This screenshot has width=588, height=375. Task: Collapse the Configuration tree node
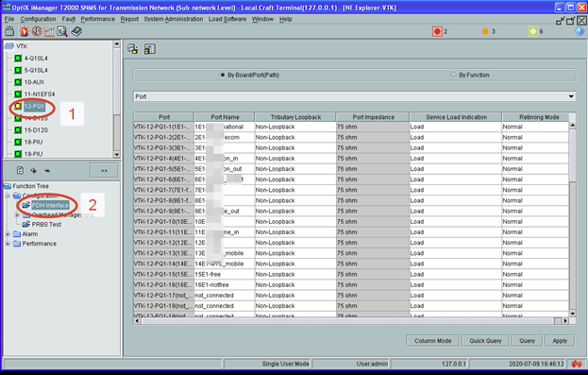[x=8, y=196]
